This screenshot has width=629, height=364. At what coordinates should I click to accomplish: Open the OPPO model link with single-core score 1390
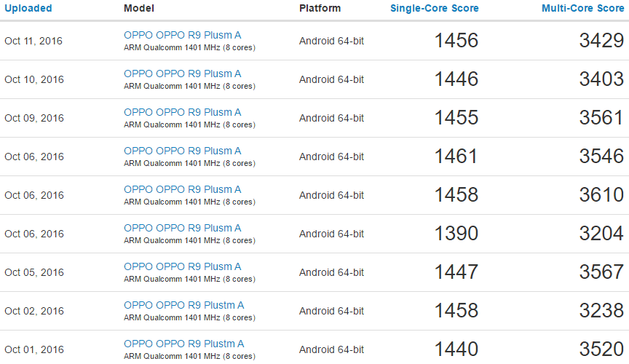tap(182, 228)
